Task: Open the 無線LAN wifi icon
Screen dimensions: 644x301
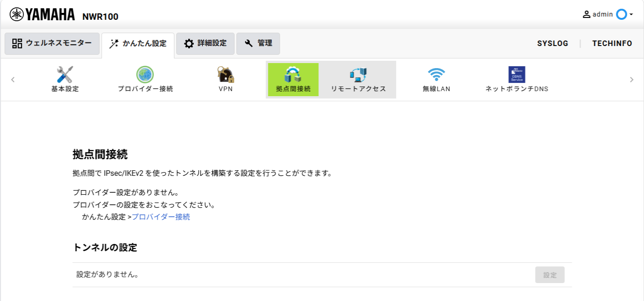Action: 436,75
